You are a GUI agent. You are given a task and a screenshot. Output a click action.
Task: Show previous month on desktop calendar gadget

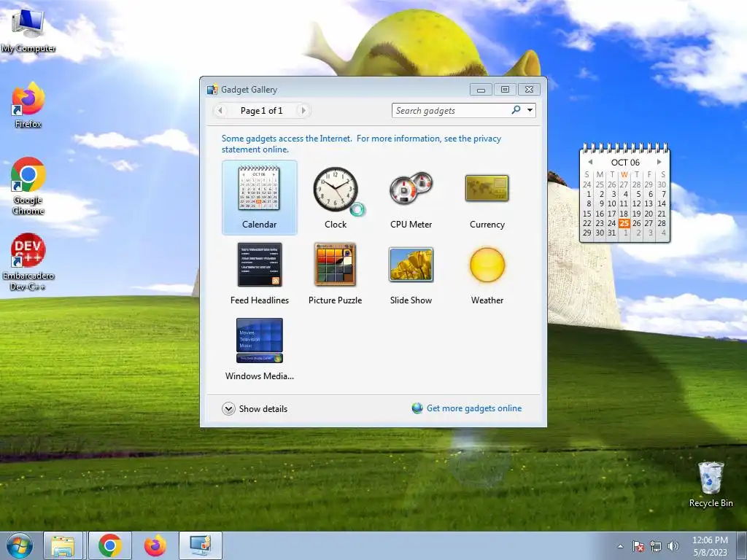[590, 162]
